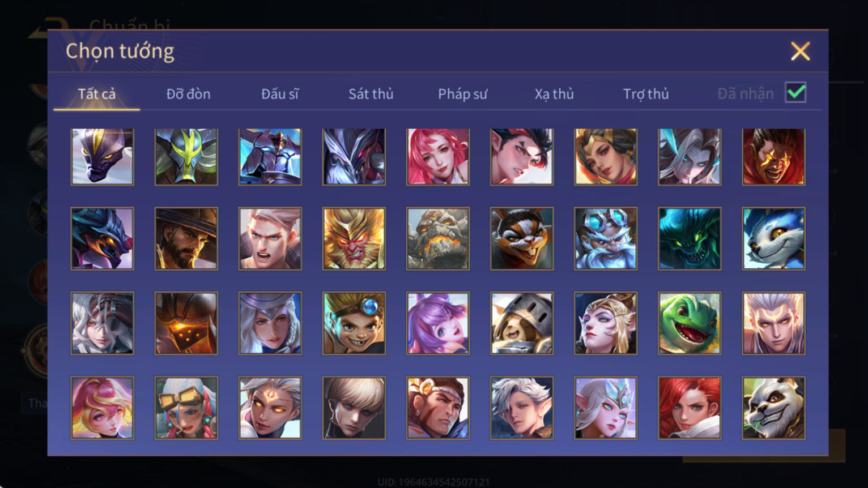
Task: Close the Chọn tướng dialog
Action: pos(800,52)
